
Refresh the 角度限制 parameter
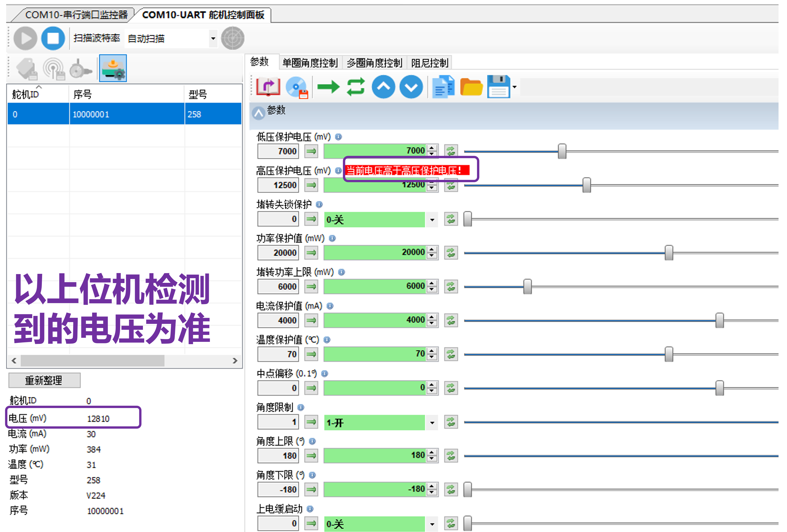[451, 422]
